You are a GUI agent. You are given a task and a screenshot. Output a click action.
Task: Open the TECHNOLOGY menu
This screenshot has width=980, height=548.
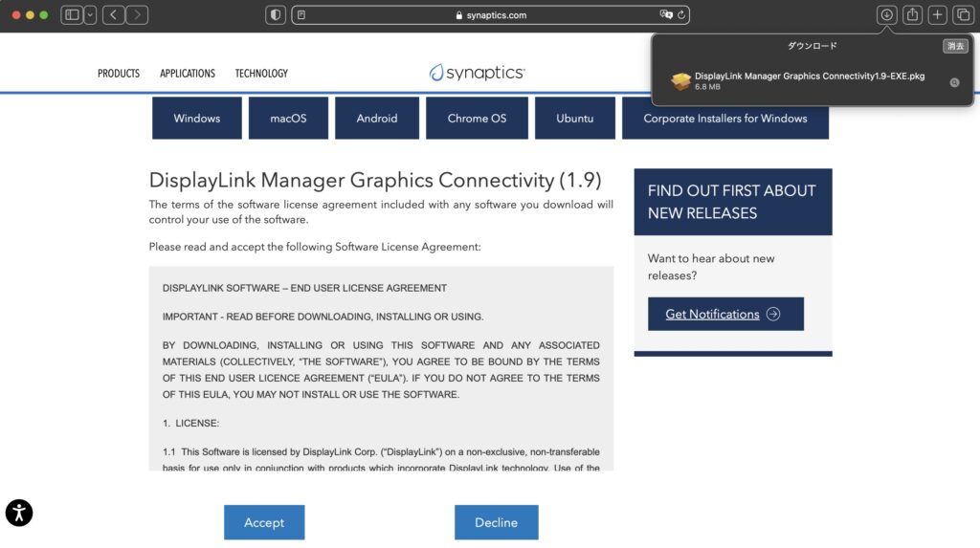point(261,73)
